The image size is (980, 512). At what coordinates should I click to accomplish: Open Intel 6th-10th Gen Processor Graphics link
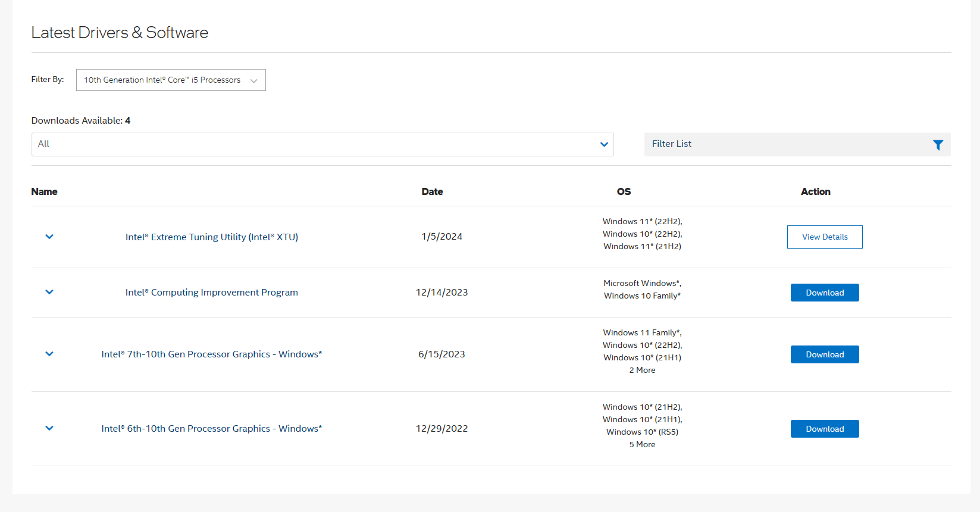(x=212, y=429)
